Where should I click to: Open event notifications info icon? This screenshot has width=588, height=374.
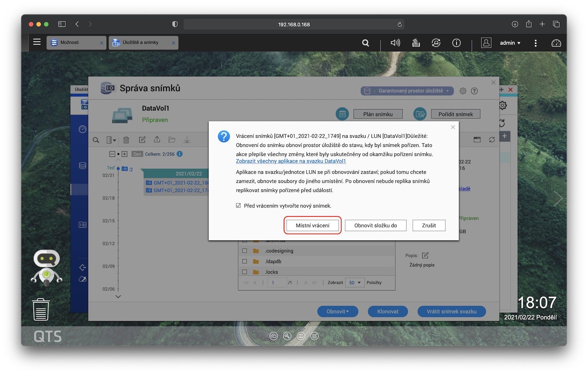click(x=456, y=43)
